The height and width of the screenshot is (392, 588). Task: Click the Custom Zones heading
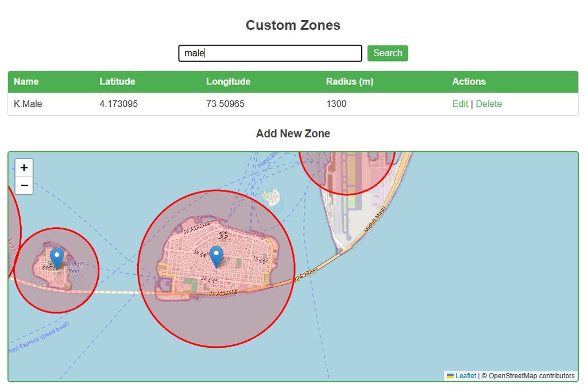[x=293, y=25]
